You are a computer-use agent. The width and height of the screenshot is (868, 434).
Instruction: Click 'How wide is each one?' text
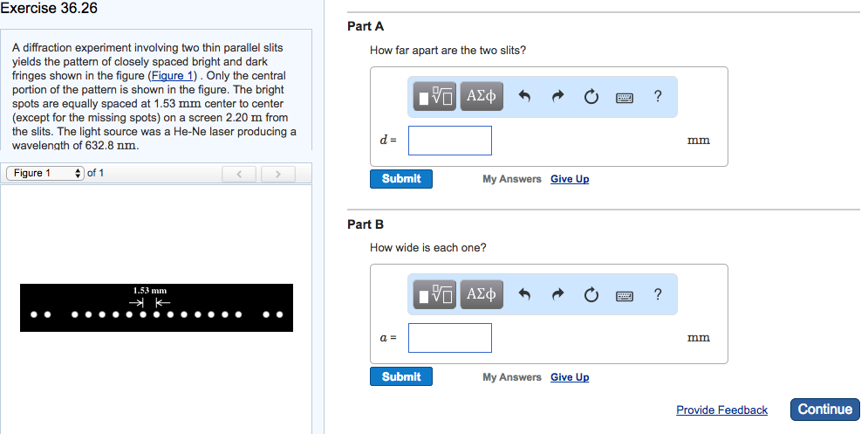[x=428, y=248]
